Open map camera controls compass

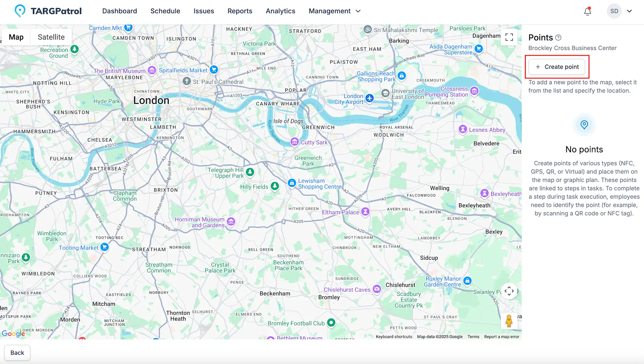point(509,291)
